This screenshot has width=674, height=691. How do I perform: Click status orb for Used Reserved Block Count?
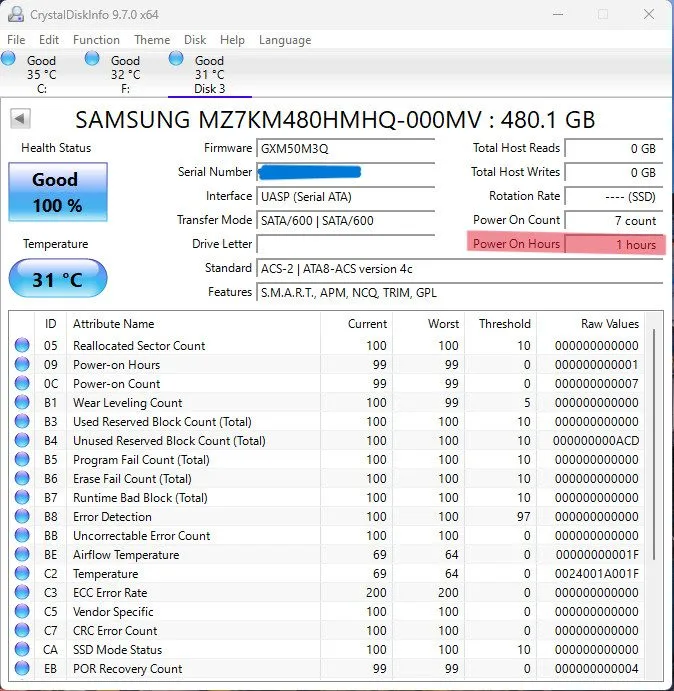click(22, 421)
